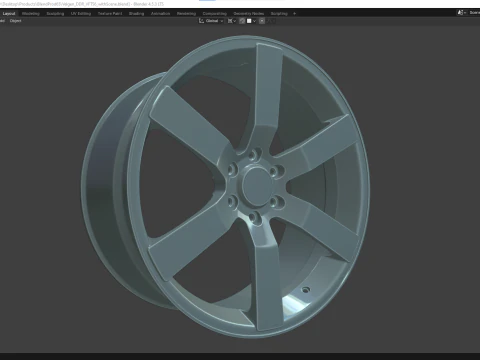
Task: Open the Object menu in viewport header
Action: point(15,21)
